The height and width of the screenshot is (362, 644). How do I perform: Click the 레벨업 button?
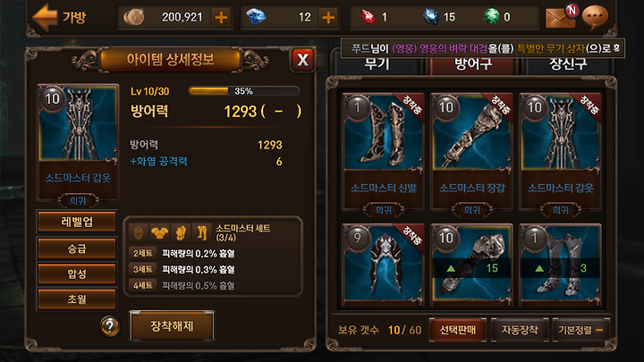[x=77, y=222]
